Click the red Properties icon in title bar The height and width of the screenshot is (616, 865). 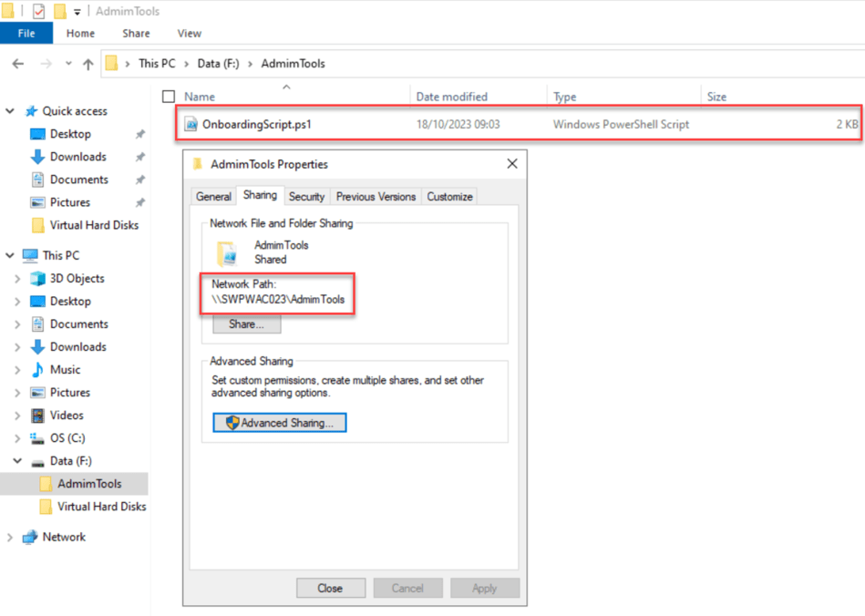tap(36, 10)
